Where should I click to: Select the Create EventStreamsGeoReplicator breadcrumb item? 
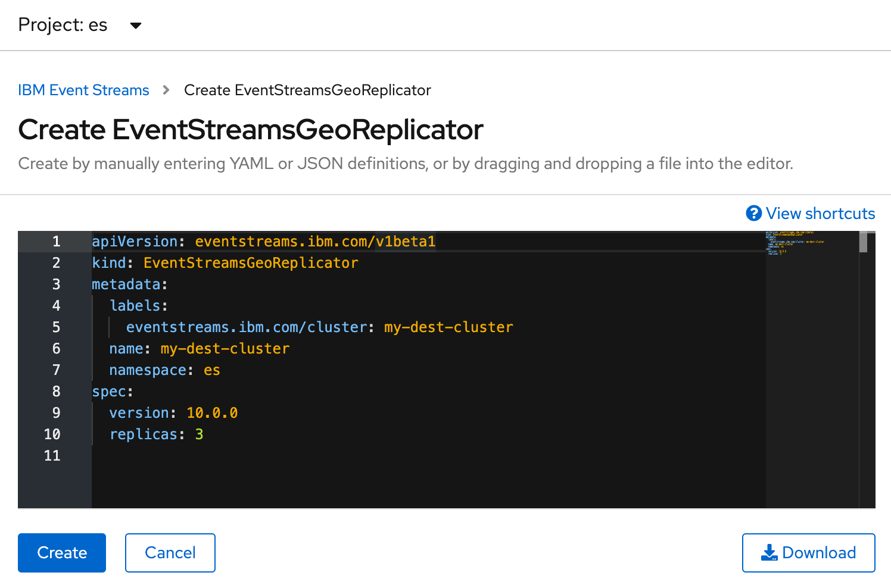pos(307,90)
